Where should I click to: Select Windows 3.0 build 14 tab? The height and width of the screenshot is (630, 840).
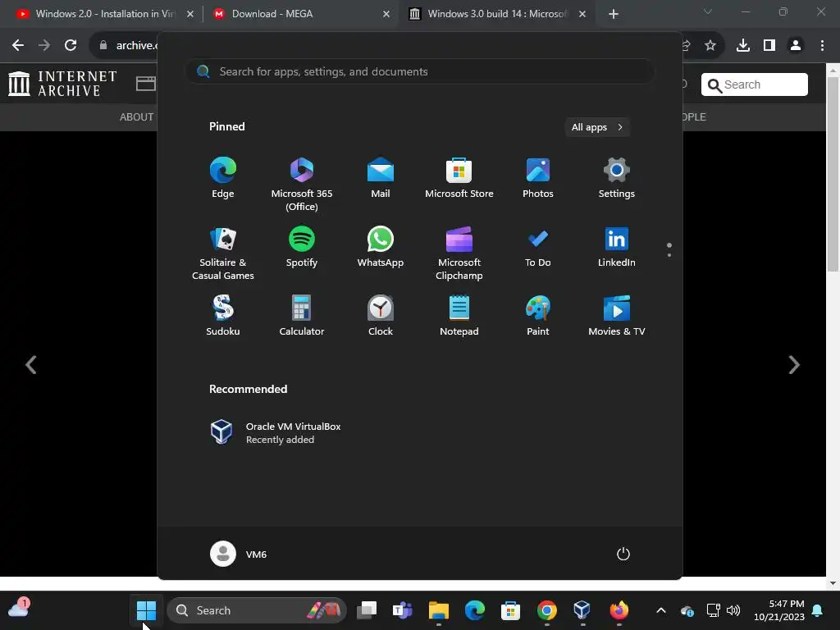click(496, 14)
